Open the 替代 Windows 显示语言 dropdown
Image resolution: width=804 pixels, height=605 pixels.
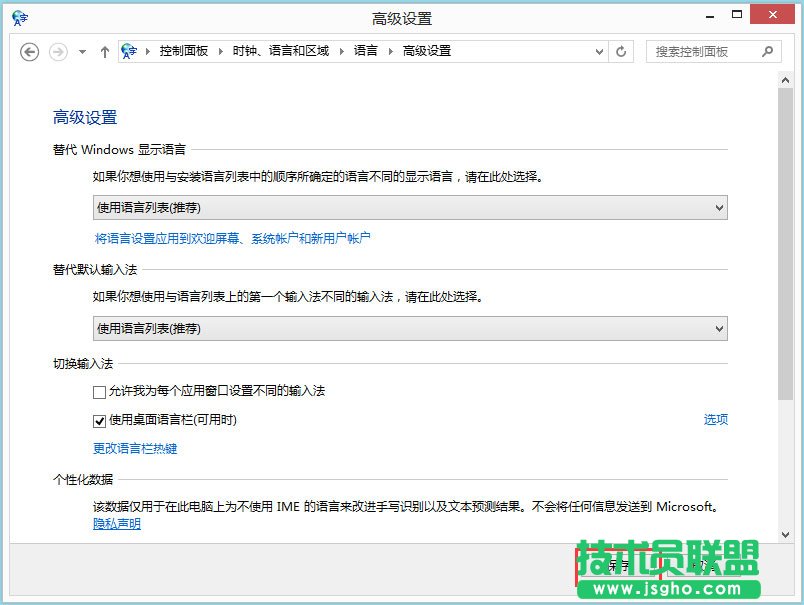click(x=719, y=208)
